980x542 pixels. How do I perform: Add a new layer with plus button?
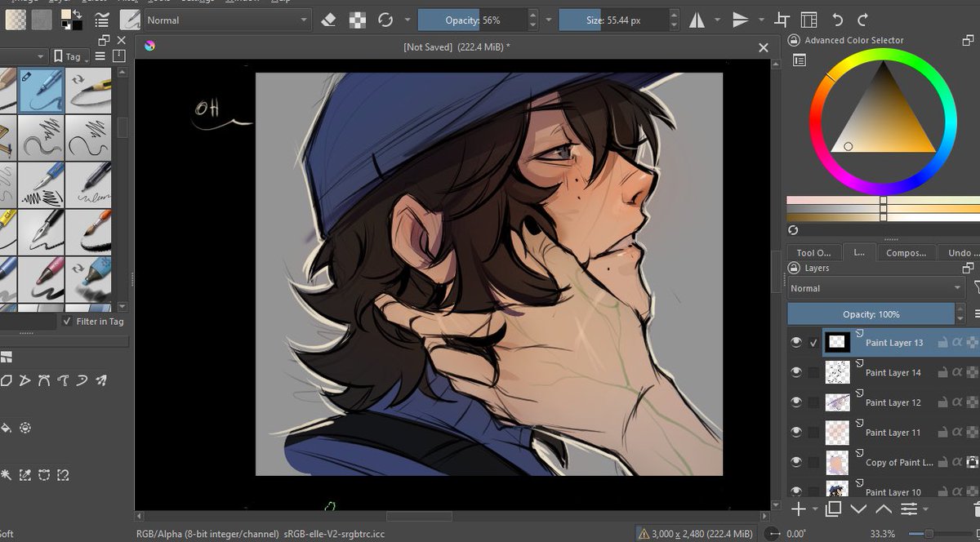[798, 509]
